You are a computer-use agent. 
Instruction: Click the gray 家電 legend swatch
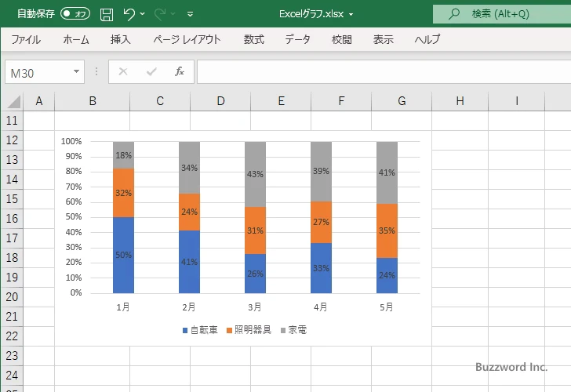[283, 331]
